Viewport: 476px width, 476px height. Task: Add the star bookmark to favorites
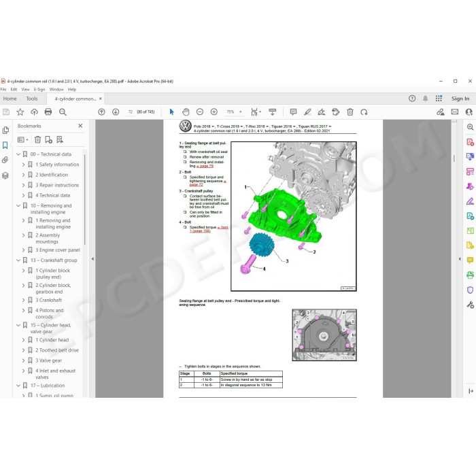pyautogui.click(x=20, y=112)
